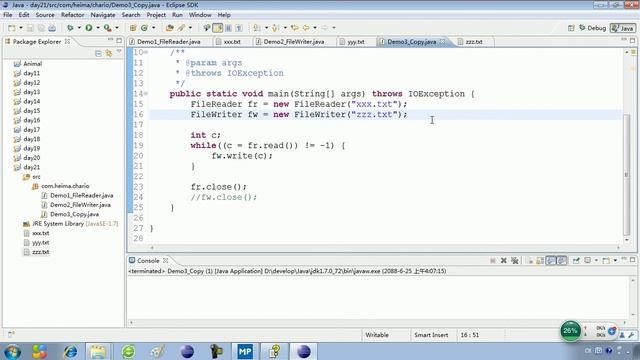The height and width of the screenshot is (360, 640).
Task: Open the MP application on taskbar
Action: pyautogui.click(x=245, y=351)
